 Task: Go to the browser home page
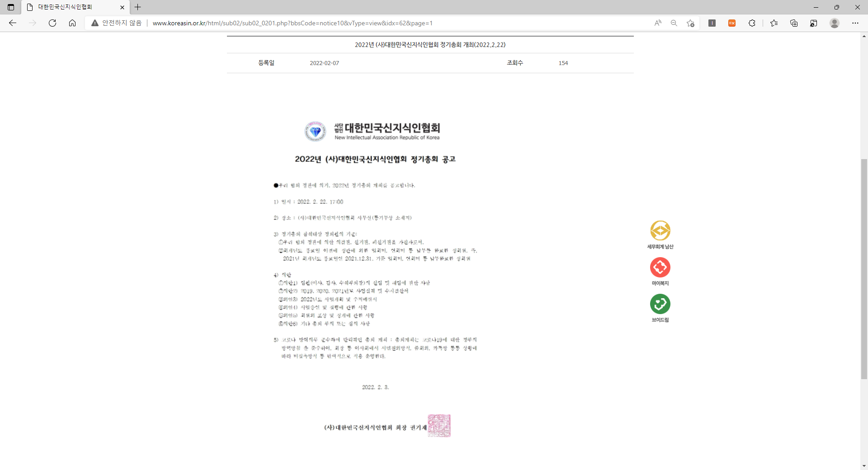pos(72,23)
